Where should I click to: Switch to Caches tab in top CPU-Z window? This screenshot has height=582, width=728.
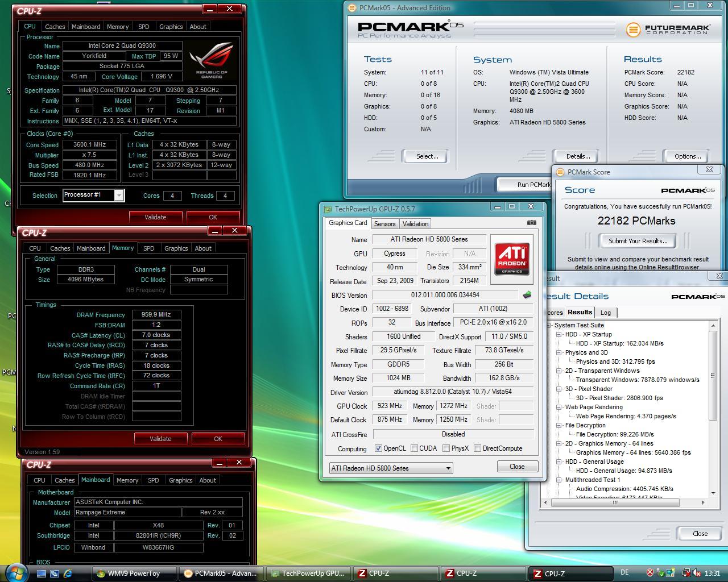(x=55, y=27)
